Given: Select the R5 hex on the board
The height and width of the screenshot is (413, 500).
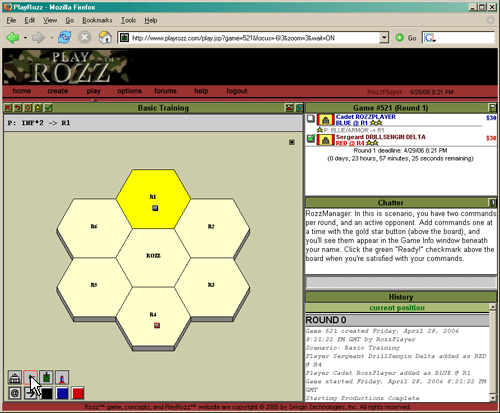Looking at the screenshot, I should click(94, 287).
